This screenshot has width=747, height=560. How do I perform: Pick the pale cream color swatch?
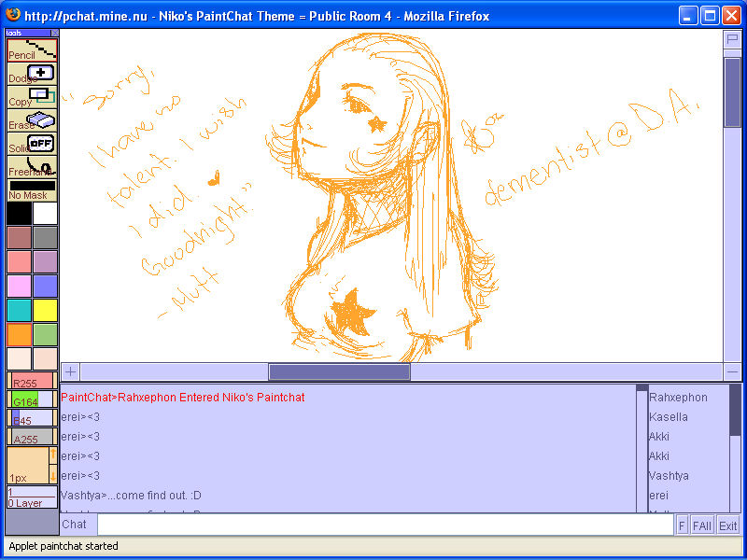tap(19, 359)
